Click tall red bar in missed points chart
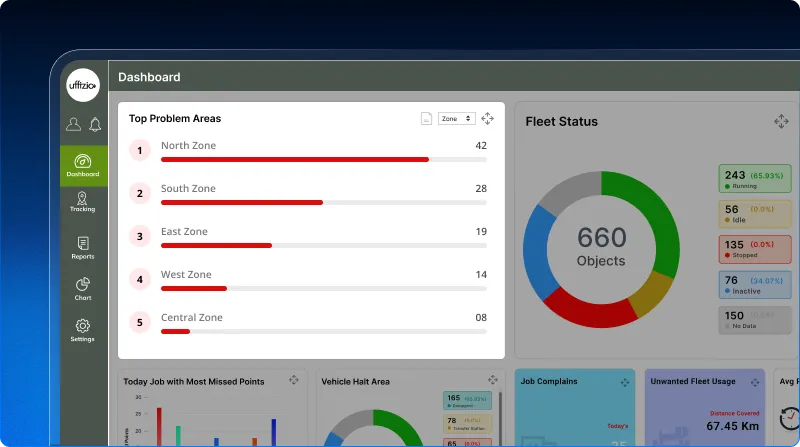Viewport: 800px width, 447px height. pos(159,427)
